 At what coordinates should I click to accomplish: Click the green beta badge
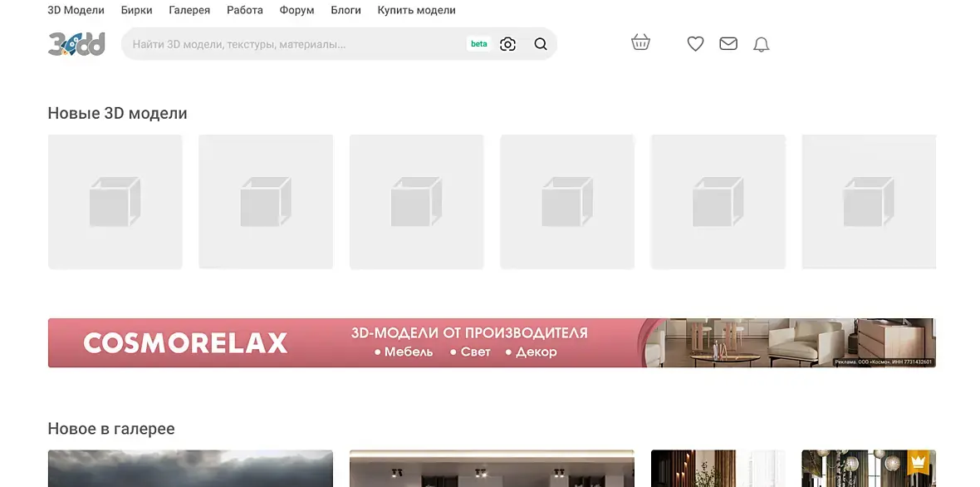(478, 44)
